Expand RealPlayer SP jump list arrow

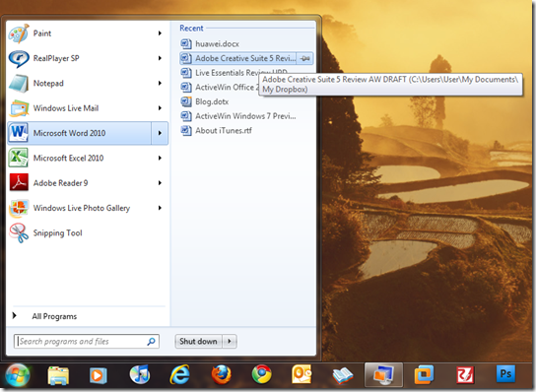(160, 58)
